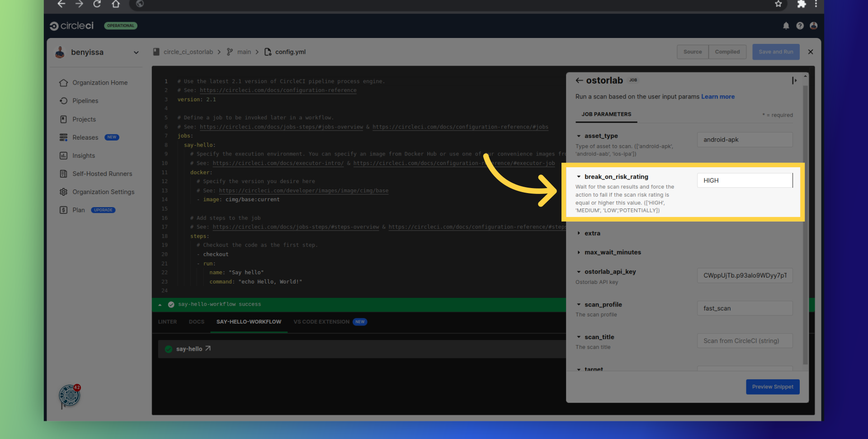
Task: Go to Organization Settings gear item
Action: coord(103,192)
